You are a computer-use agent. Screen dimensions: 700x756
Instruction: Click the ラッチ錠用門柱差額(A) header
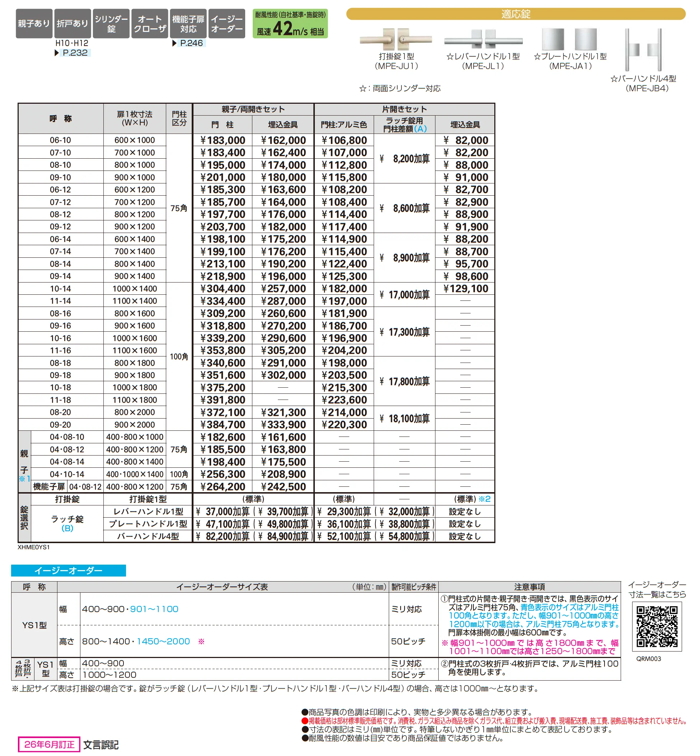tap(405, 125)
